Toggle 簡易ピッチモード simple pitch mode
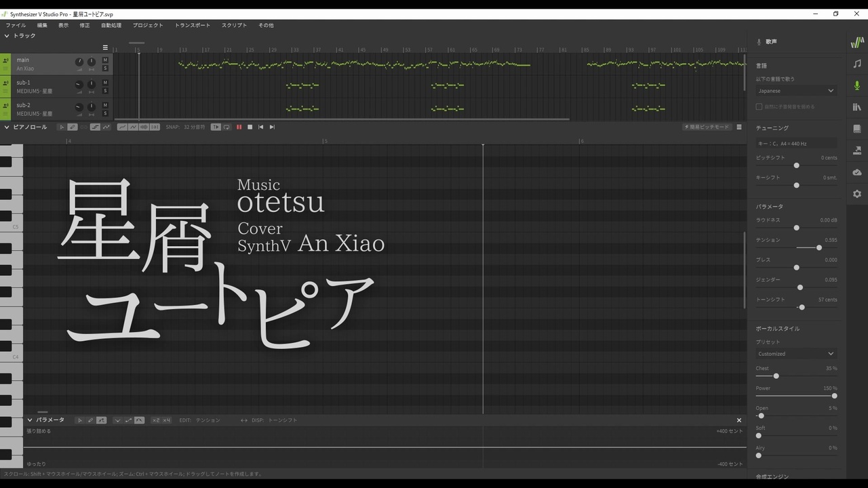 point(707,127)
